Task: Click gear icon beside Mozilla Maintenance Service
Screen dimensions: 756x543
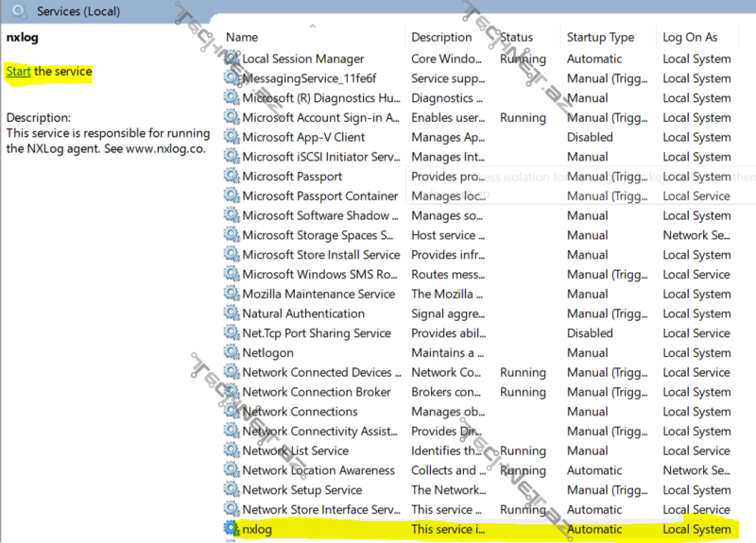Action: 232,294
